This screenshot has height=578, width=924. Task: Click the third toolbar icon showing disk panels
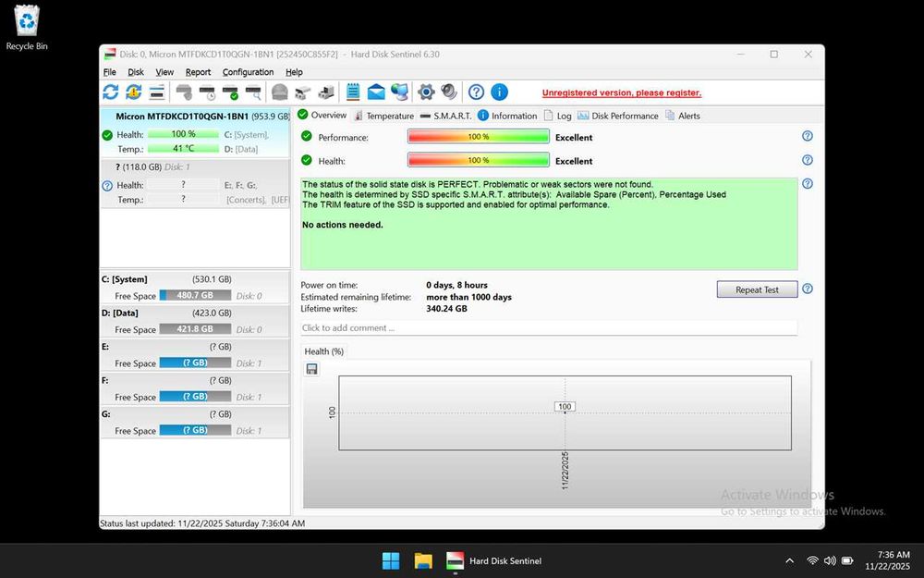point(157,92)
